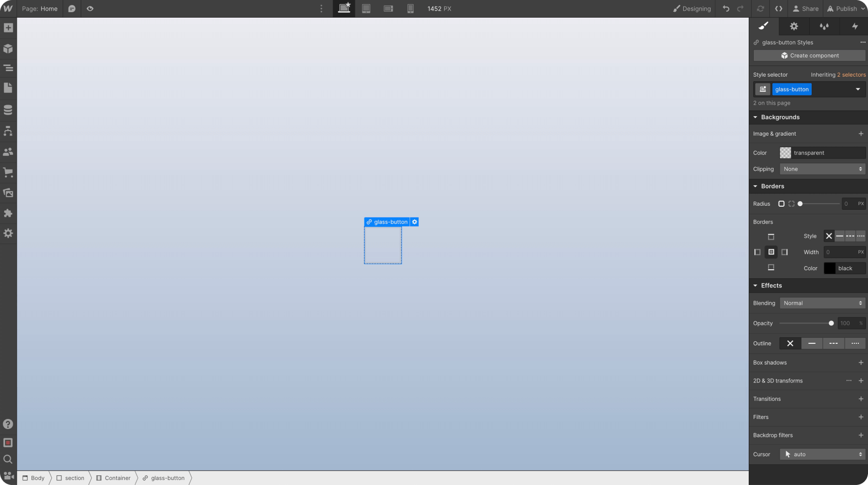The width and height of the screenshot is (868, 485).
Task: Open the Apps panel
Action: pyautogui.click(x=8, y=213)
